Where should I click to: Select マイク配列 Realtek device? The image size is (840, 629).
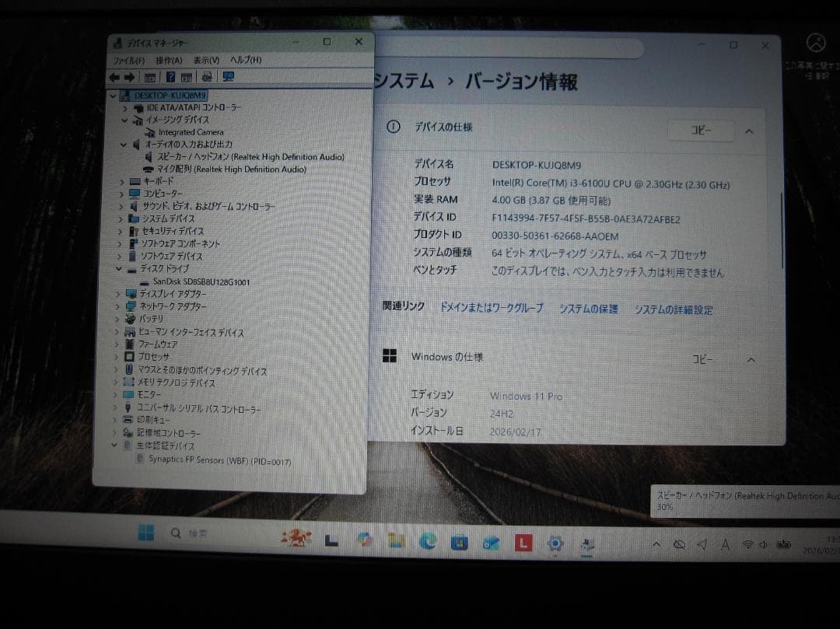point(232,169)
